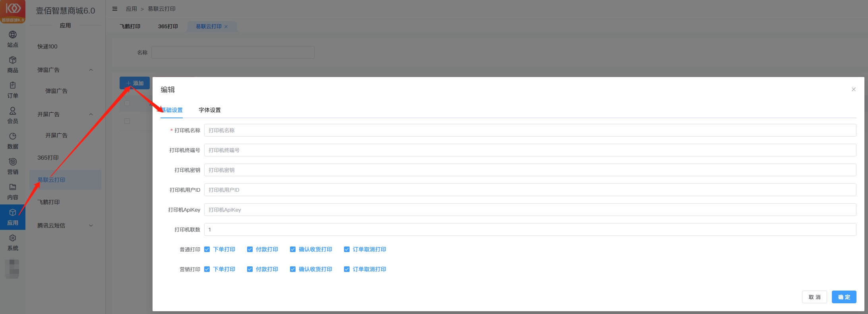Select the 易联云打印 page tab
868x314 pixels.
209,26
